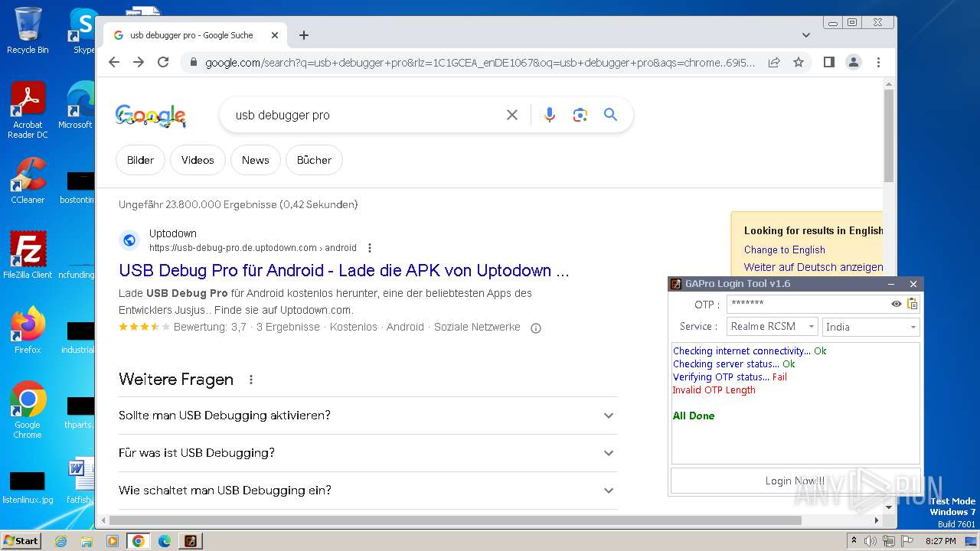The image size is (980, 551).
Task: Select the Videos filter
Action: 198,160
